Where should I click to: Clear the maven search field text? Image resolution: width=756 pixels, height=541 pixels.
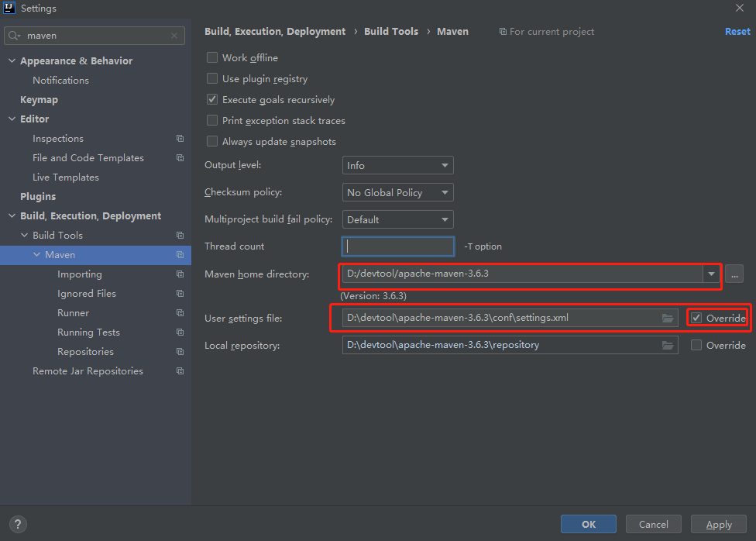[174, 36]
